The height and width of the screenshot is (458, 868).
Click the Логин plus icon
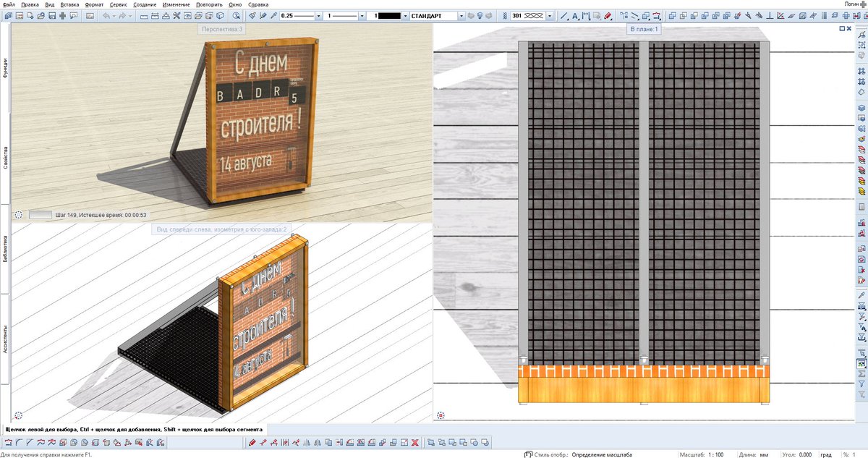[864, 4]
